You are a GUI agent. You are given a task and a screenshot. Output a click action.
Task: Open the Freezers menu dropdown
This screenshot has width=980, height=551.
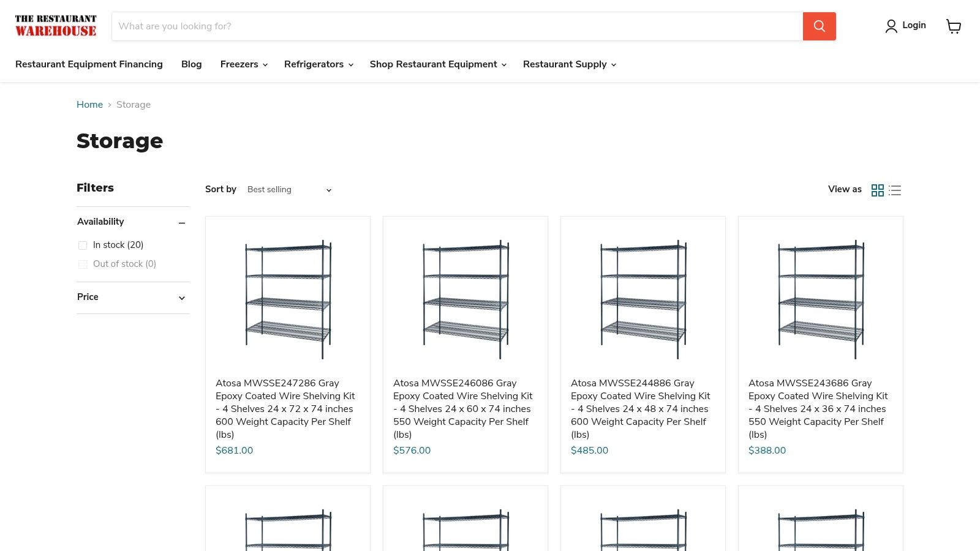pos(244,64)
